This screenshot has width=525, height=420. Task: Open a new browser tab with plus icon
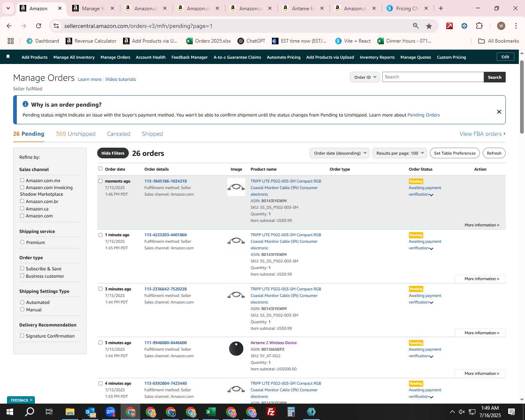coord(441,8)
